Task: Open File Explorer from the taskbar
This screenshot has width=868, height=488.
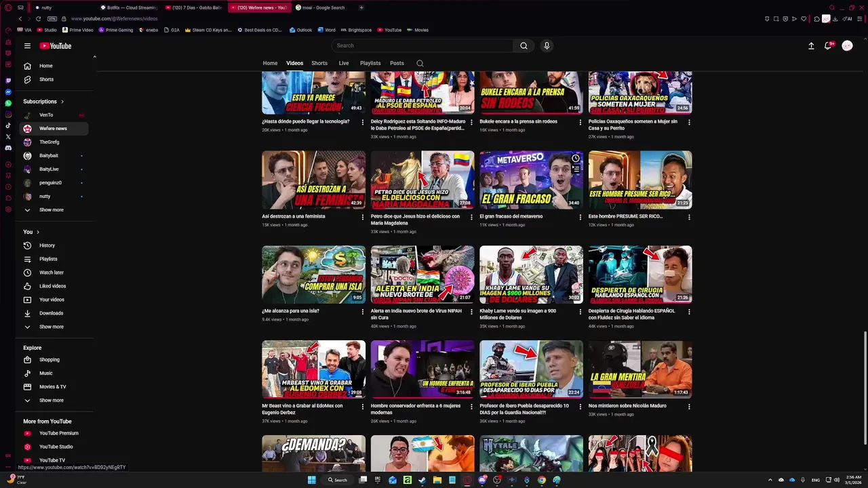Action: pos(437,480)
